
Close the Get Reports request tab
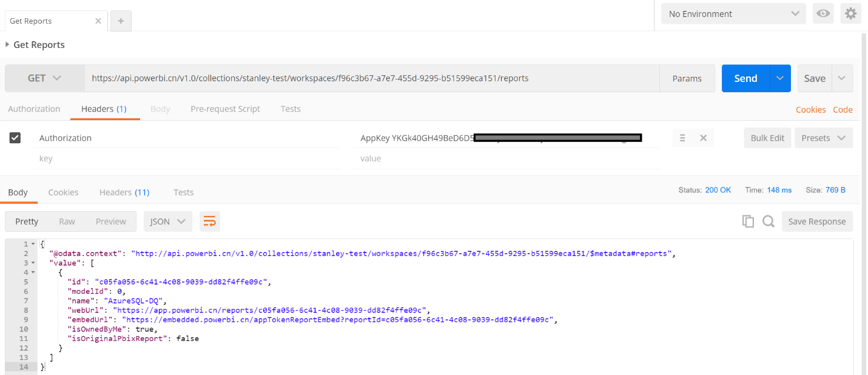tap(98, 21)
